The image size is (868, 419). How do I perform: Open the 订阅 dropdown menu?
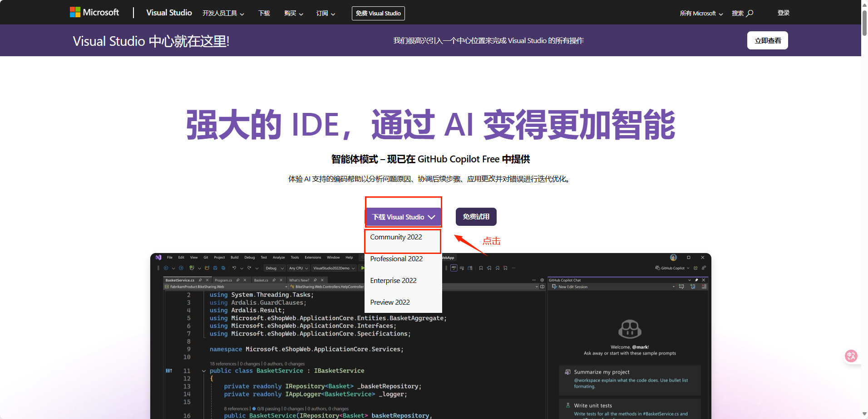tap(325, 13)
